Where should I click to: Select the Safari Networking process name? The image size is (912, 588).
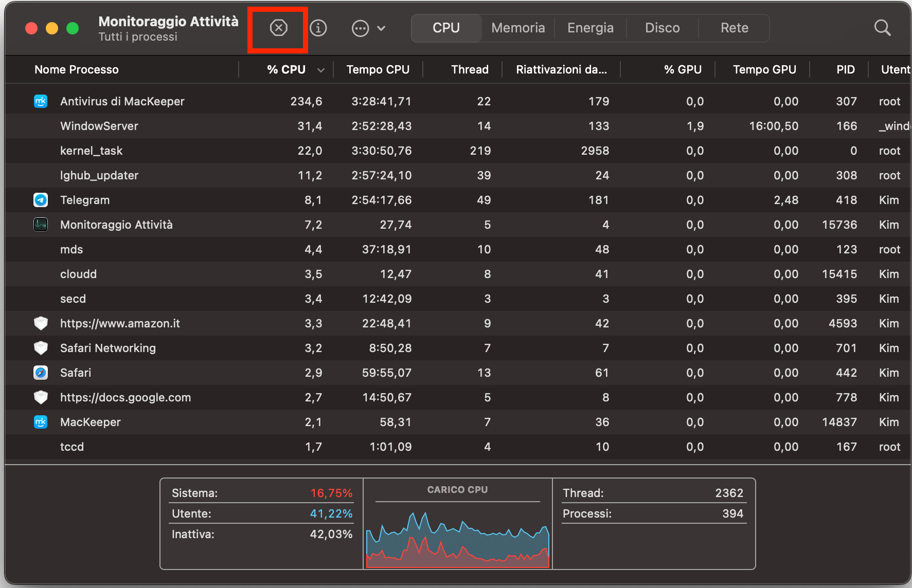108,348
